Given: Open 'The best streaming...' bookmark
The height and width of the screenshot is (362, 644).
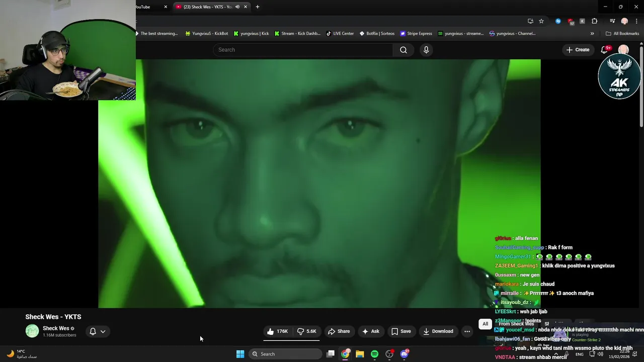Looking at the screenshot, I should coord(156,34).
